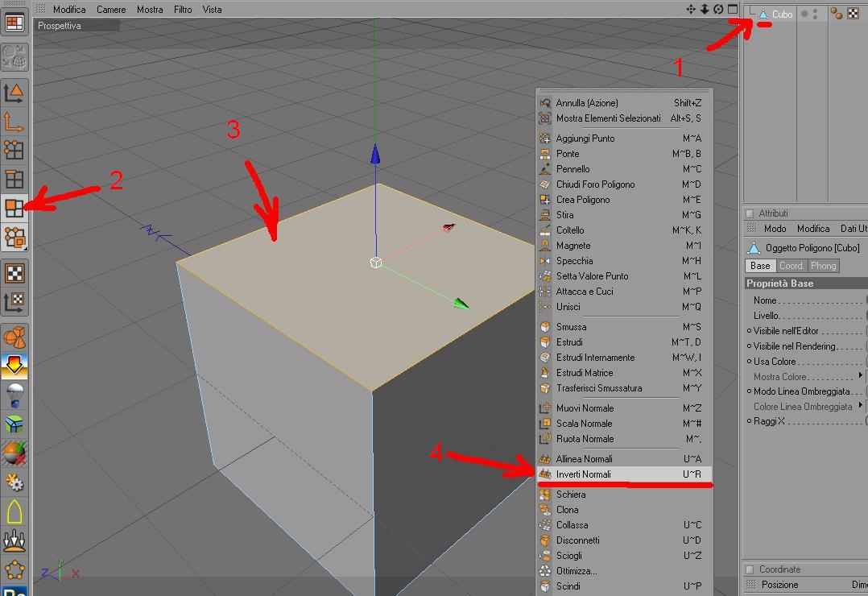868x596 pixels.
Task: Click the viewport rotate camera icon
Action: click(x=718, y=9)
